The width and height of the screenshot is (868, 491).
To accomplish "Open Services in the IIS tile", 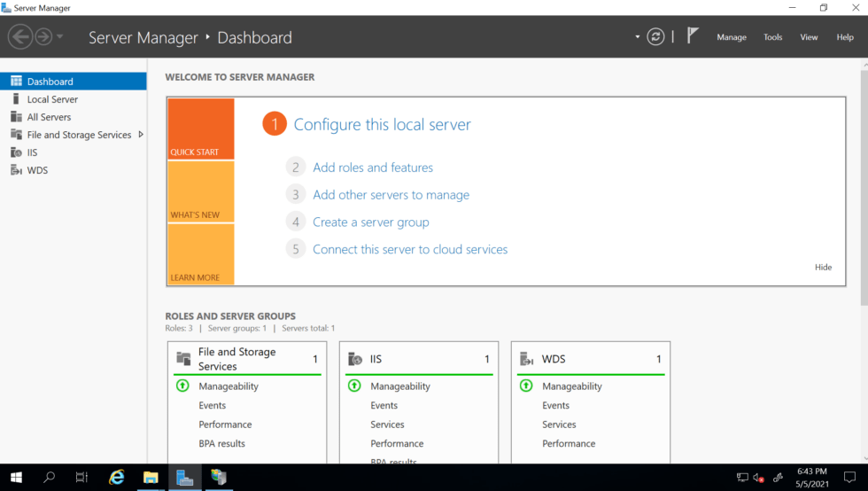I will (x=387, y=425).
